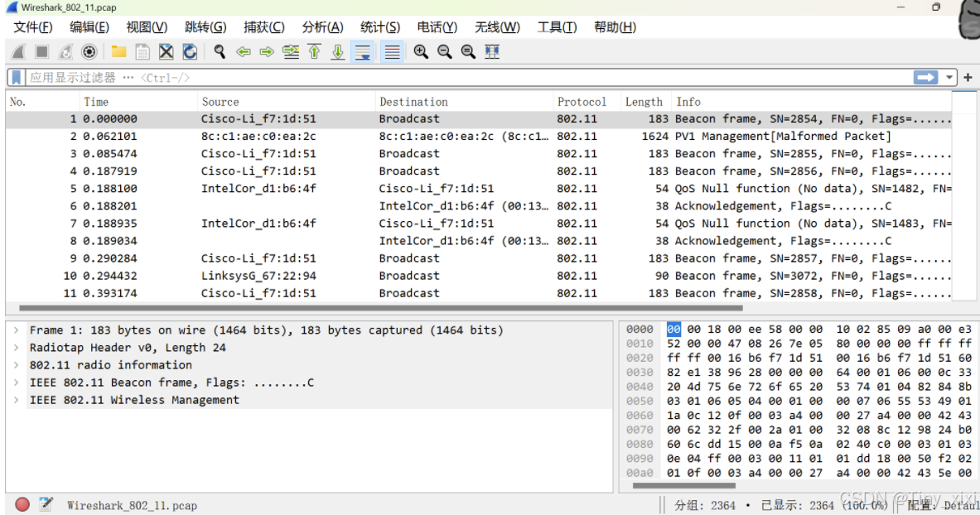Click 分组: 2364 status bar entry
The image size is (980, 515).
704,506
